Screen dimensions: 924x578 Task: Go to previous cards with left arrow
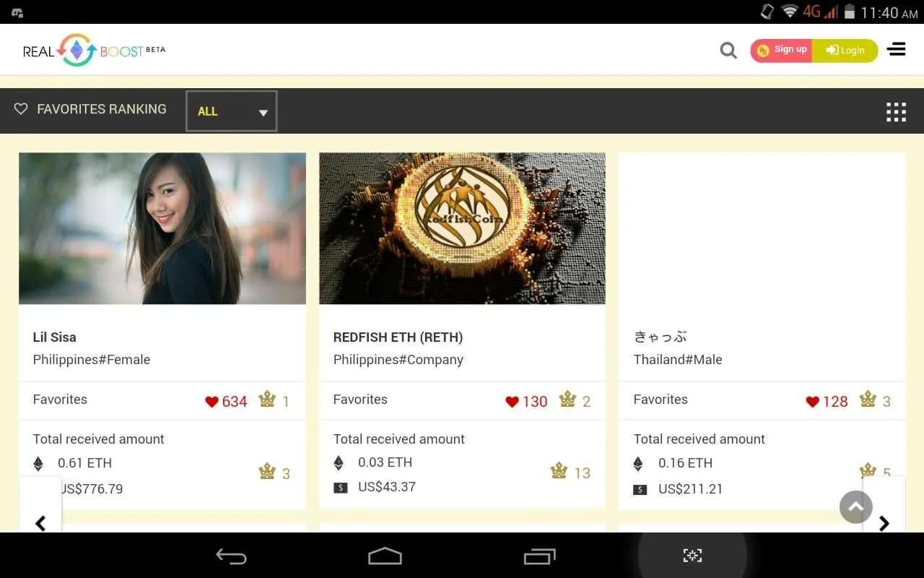pyautogui.click(x=40, y=523)
